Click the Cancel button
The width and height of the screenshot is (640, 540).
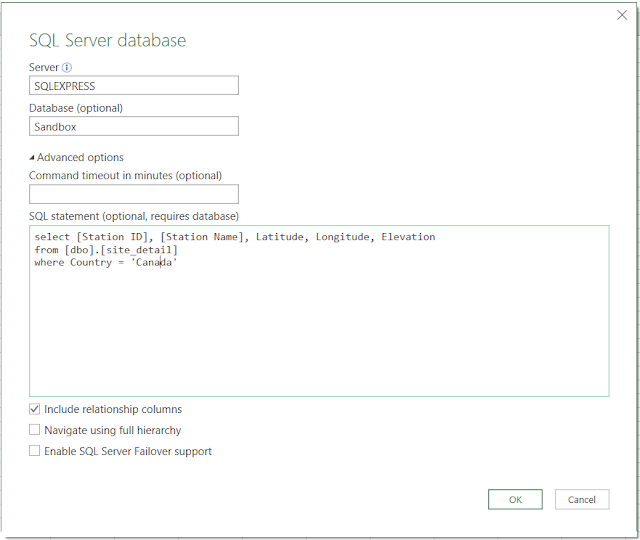(x=581, y=499)
